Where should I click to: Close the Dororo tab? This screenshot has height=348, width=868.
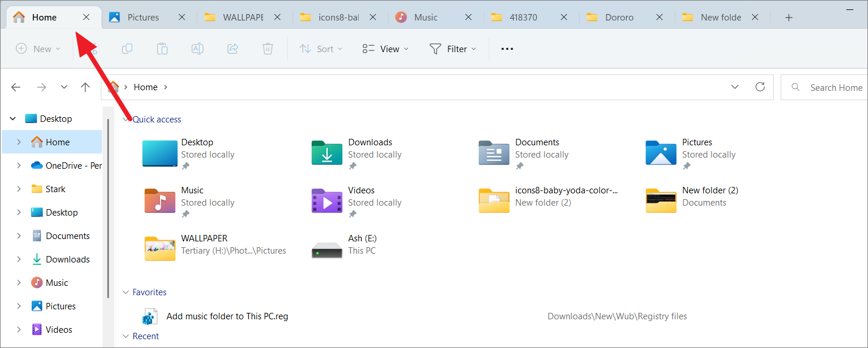click(659, 18)
